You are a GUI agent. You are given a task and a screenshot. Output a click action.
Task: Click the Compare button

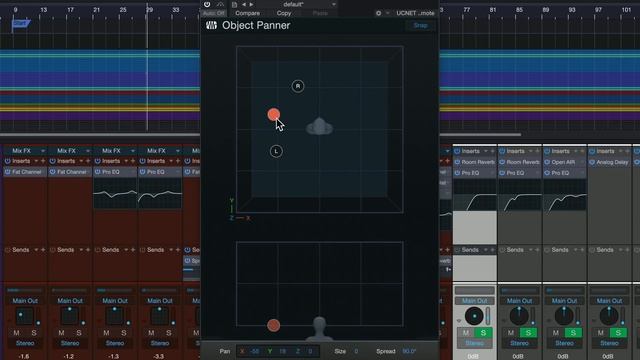click(x=247, y=13)
